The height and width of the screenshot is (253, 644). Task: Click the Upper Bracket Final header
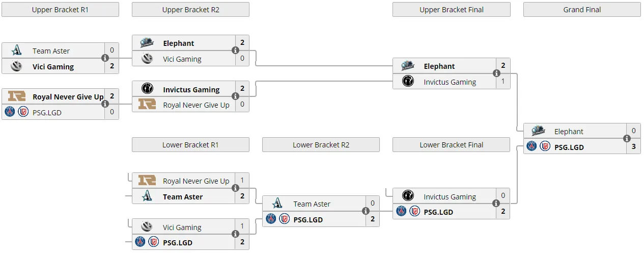[452, 10]
